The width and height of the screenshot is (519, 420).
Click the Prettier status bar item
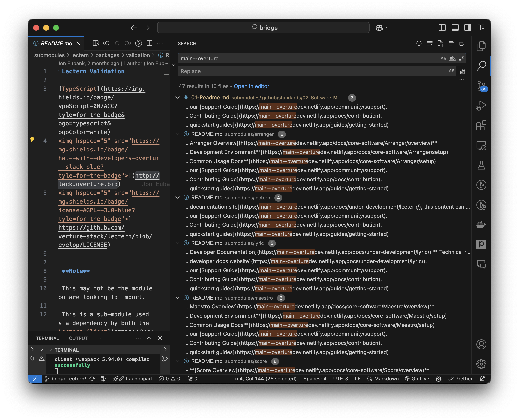461,379
